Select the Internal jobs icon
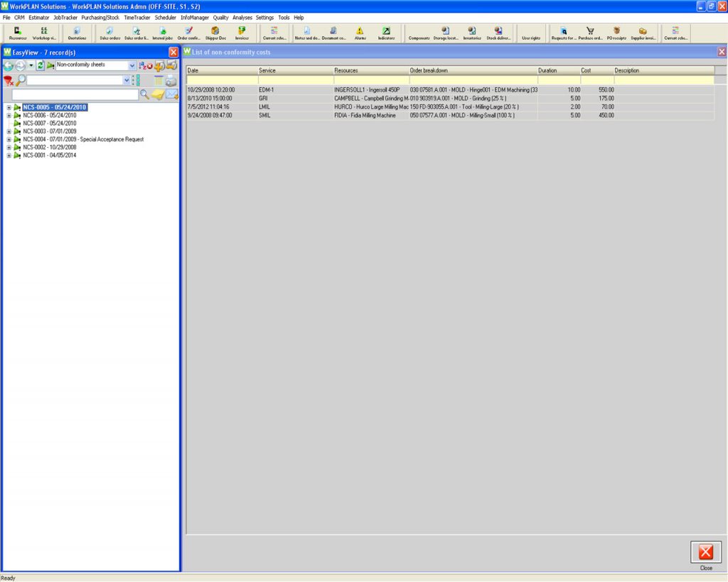This screenshot has height=582, width=728. click(163, 32)
